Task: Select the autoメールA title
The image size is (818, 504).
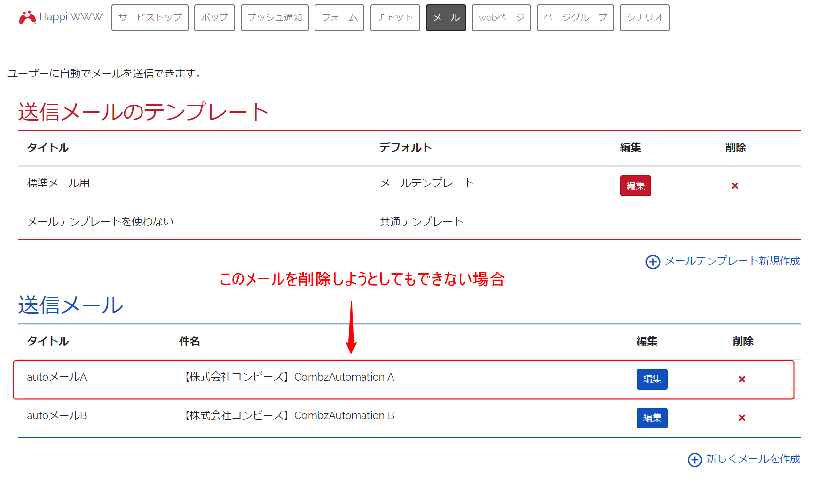Action: pos(57,377)
